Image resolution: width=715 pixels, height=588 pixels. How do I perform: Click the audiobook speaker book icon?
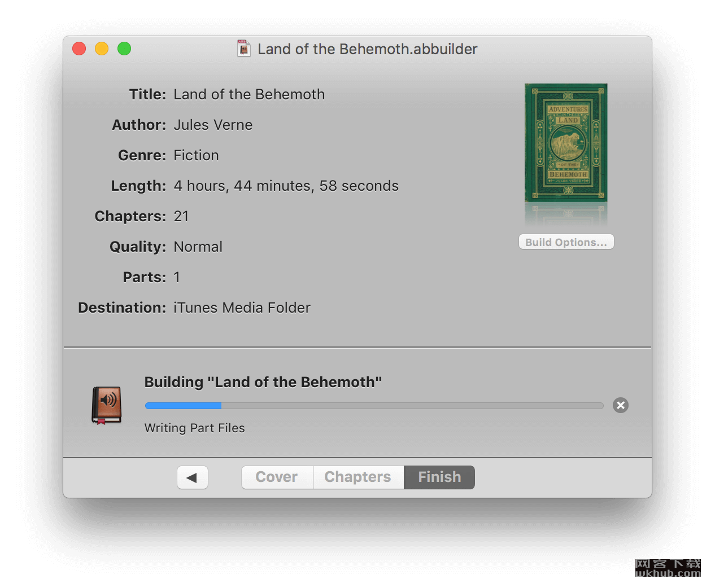pos(107,405)
